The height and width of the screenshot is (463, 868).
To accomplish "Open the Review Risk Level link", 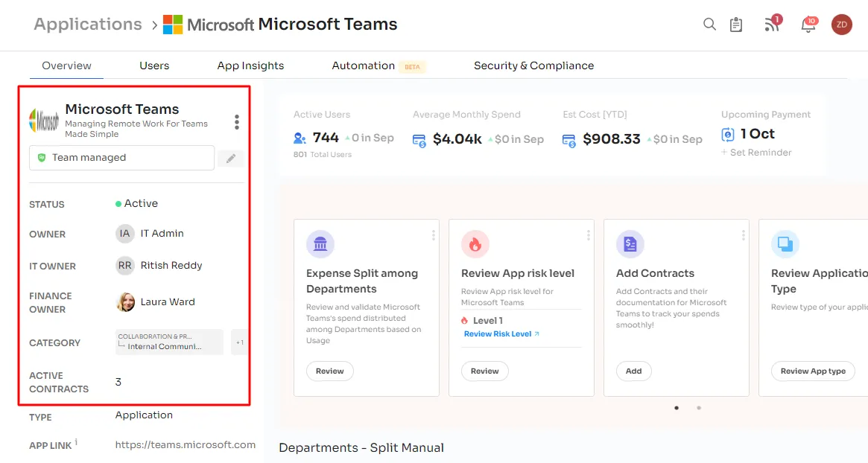I will [x=501, y=333].
